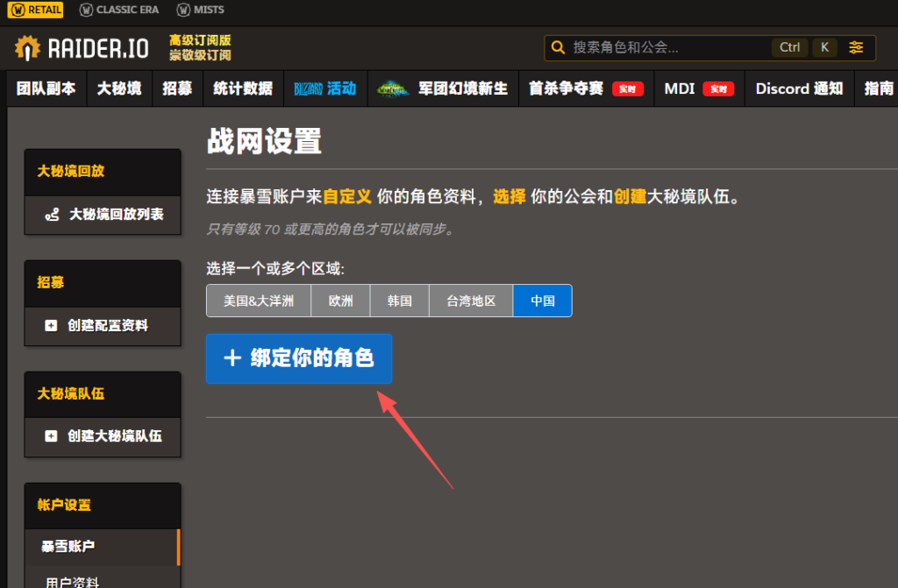
Task: Expand the 大秘境 navigation menu
Action: 119,89
